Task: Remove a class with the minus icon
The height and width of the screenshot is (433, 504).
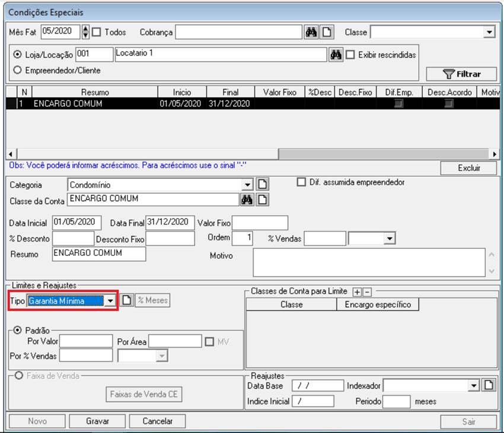Action: coord(367,292)
